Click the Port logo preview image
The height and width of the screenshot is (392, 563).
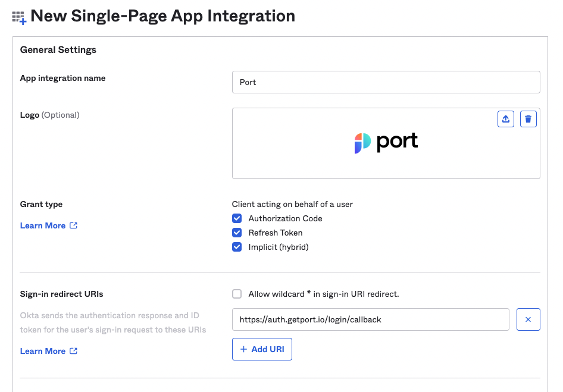[386, 142]
